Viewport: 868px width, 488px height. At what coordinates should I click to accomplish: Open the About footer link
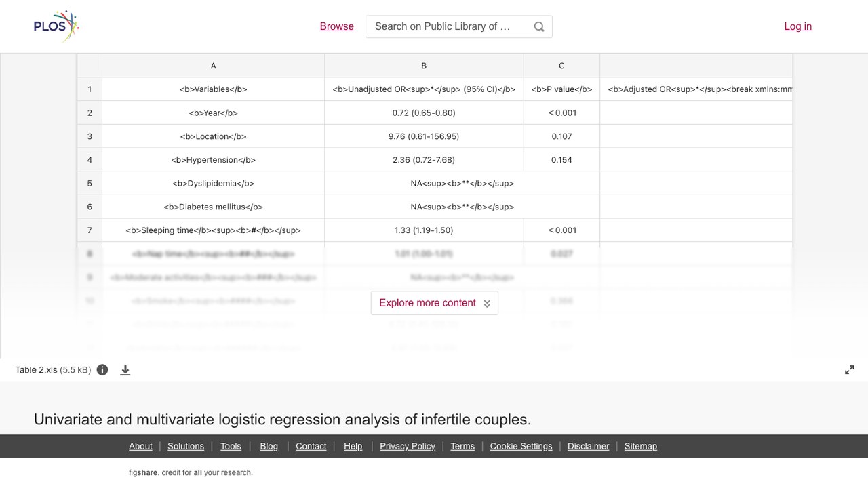coord(140,446)
